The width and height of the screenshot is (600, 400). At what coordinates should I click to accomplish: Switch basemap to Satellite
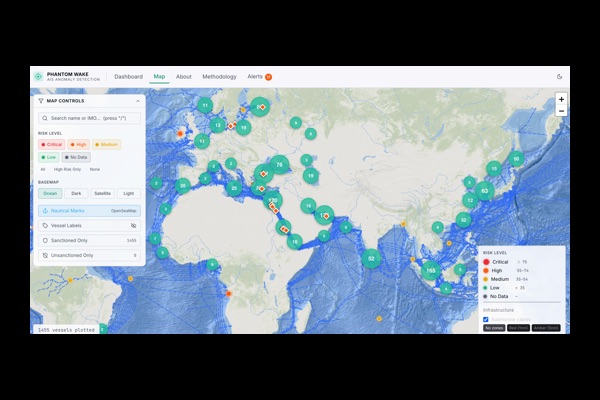click(102, 193)
